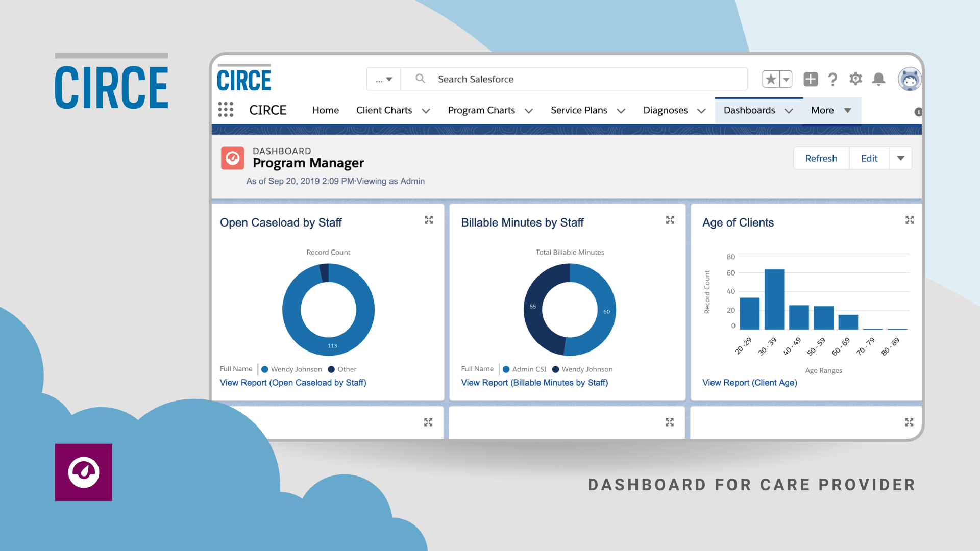Click the user avatar profile icon
Viewport: 980px width, 551px height.
pyautogui.click(x=909, y=79)
